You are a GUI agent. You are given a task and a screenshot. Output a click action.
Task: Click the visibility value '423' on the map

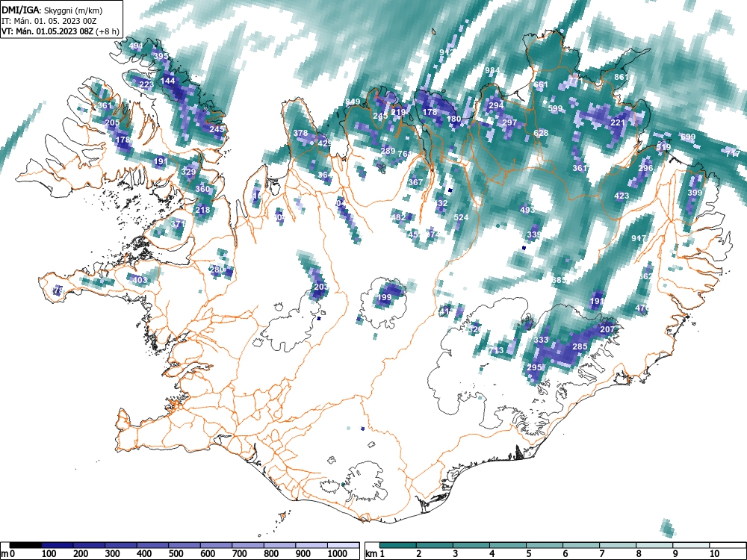click(622, 196)
